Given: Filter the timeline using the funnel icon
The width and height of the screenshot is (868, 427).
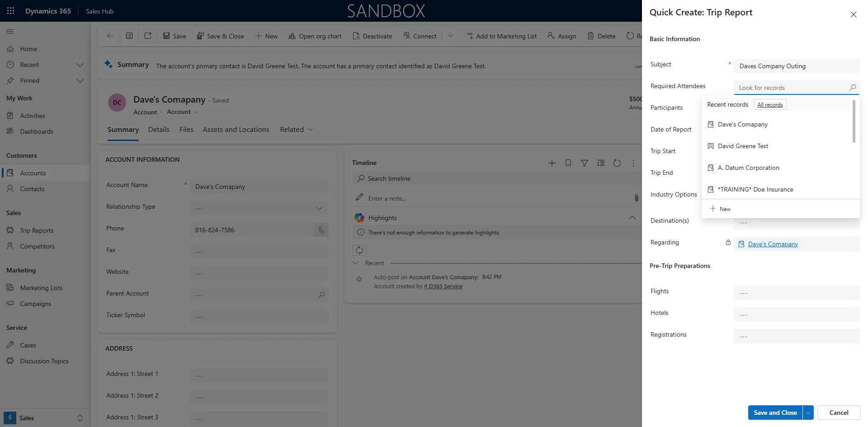Looking at the screenshot, I should click(585, 163).
